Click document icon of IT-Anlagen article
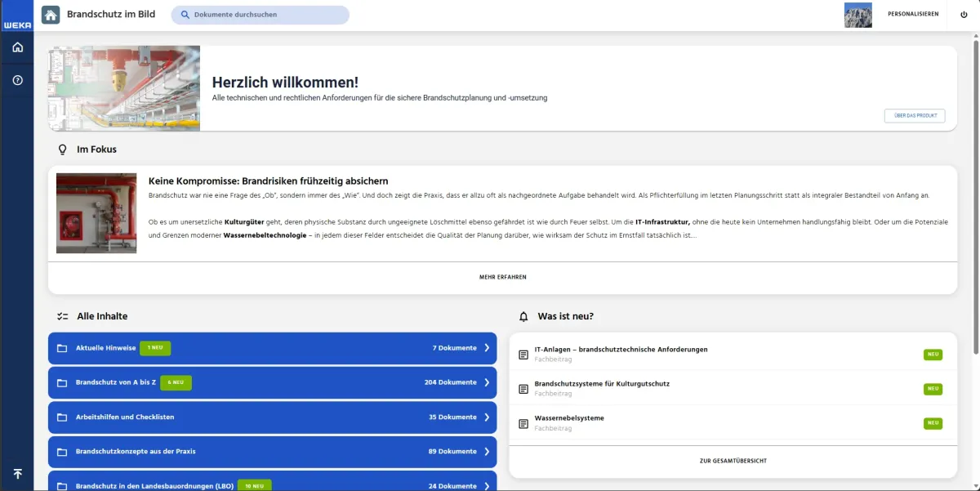This screenshot has width=980, height=491. [523, 355]
